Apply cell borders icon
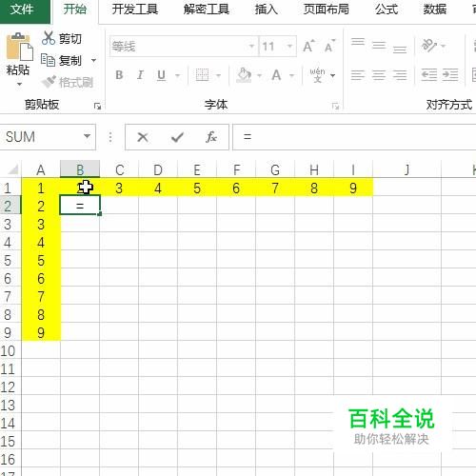 tap(202, 75)
